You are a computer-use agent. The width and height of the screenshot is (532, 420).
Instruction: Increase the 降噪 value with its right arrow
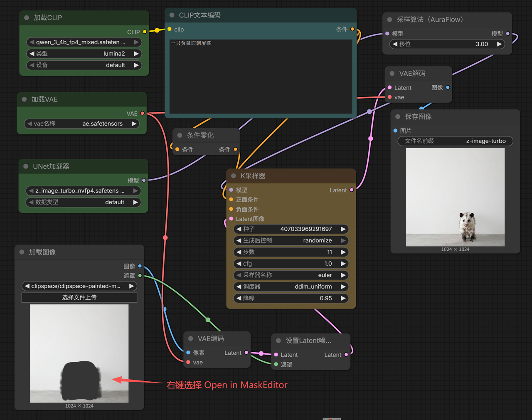[x=343, y=298]
